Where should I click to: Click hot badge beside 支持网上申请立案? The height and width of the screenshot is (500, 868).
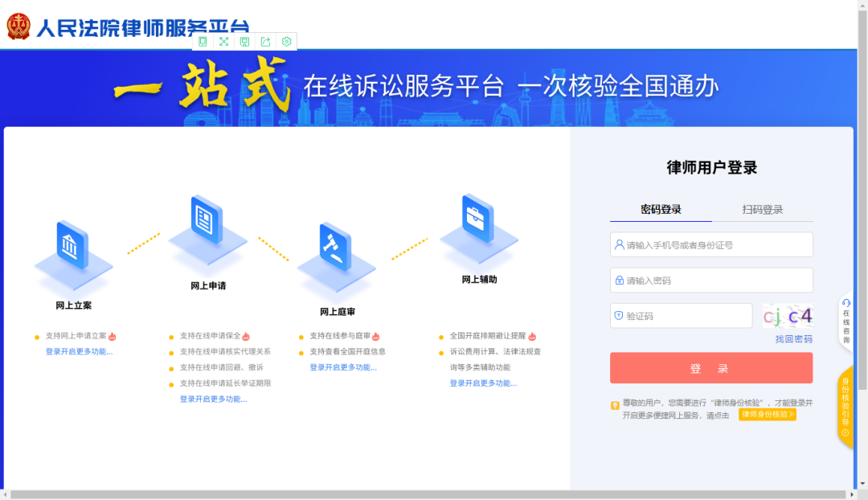(113, 336)
